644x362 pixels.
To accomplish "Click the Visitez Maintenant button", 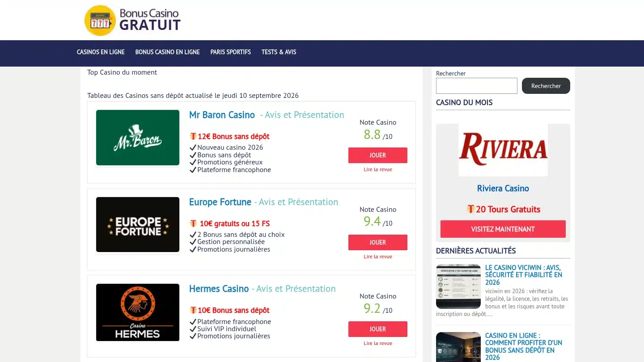I will 503,229.
